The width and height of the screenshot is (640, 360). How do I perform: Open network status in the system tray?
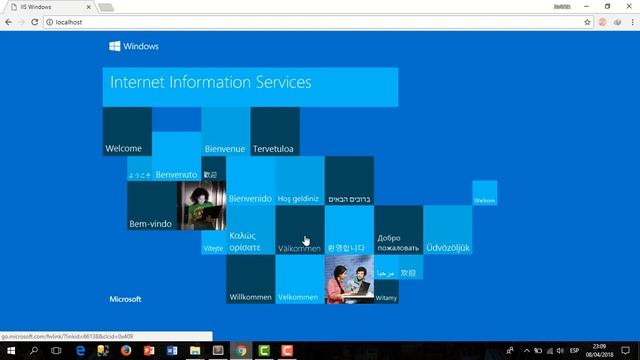click(550, 351)
